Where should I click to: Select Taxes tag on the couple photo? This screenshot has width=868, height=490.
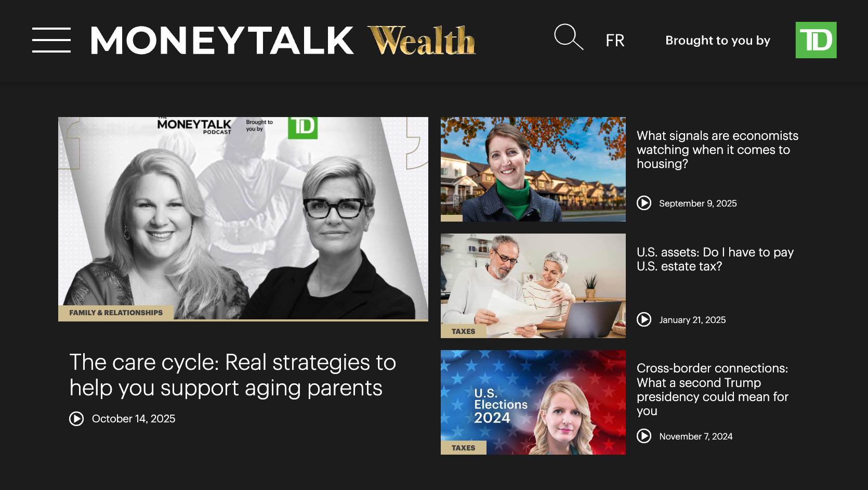(463, 331)
